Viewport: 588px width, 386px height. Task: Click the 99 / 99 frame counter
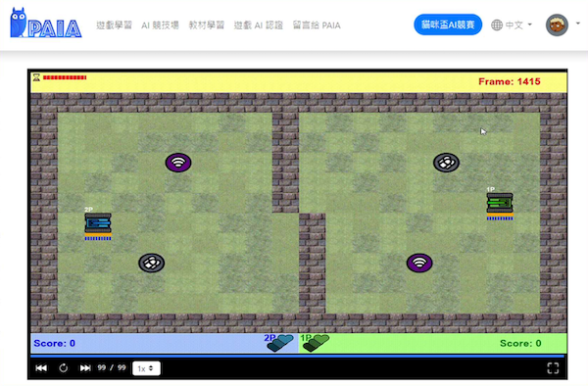112,367
